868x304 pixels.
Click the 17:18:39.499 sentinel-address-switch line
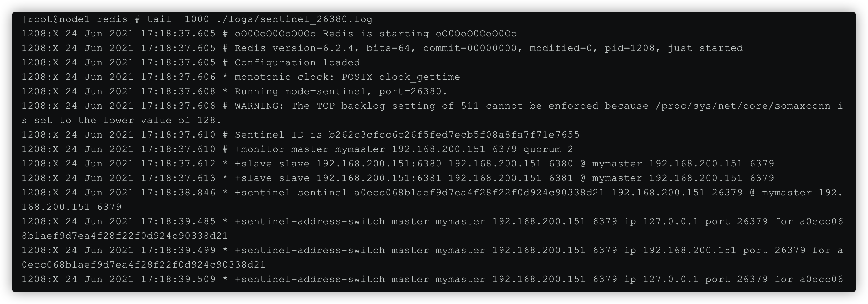click(432, 258)
